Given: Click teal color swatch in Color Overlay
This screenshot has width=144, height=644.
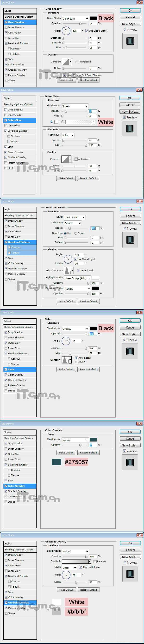Looking at the screenshot, I should pyautogui.click(x=94, y=440).
